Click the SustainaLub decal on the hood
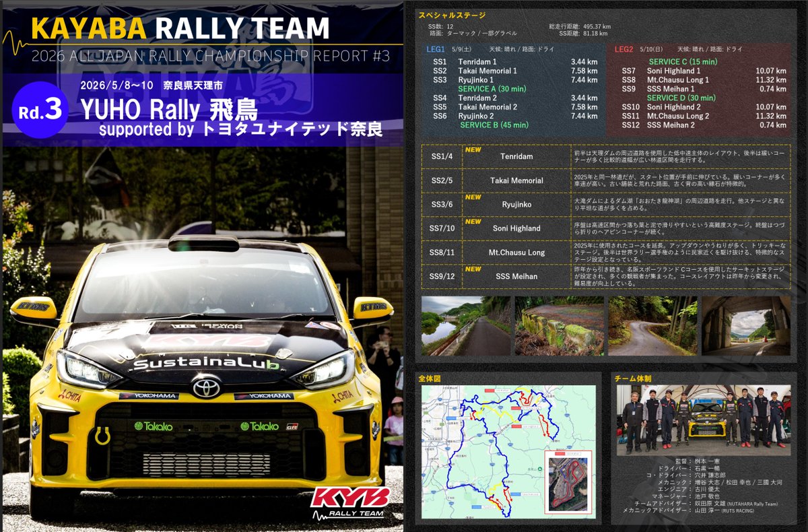This screenshot has width=808, height=532. point(205,364)
